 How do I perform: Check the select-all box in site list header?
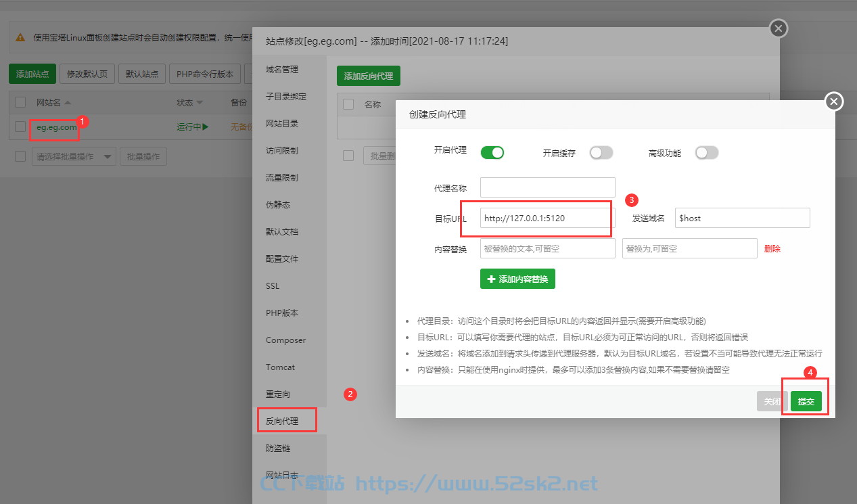pyautogui.click(x=20, y=102)
